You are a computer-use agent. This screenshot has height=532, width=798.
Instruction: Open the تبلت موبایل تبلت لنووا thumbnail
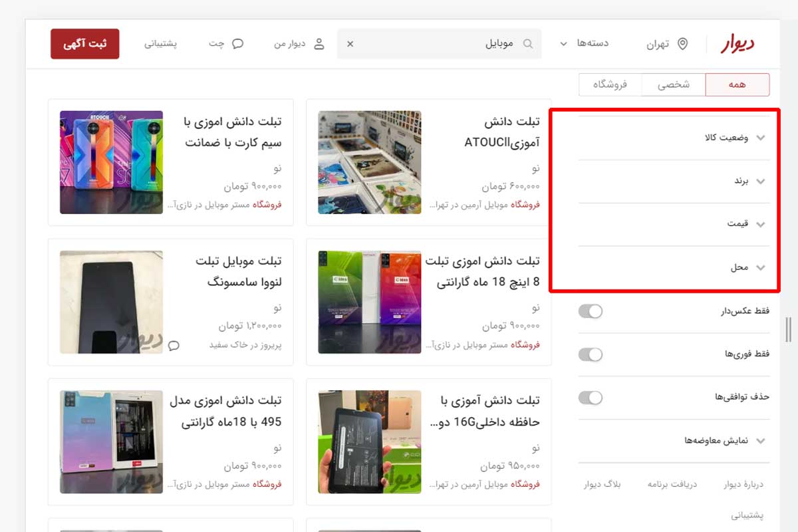111,303
